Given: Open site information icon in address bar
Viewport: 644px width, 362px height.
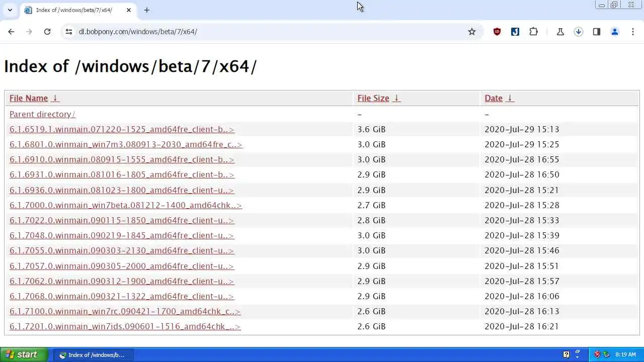Looking at the screenshot, I should click(69, 32).
